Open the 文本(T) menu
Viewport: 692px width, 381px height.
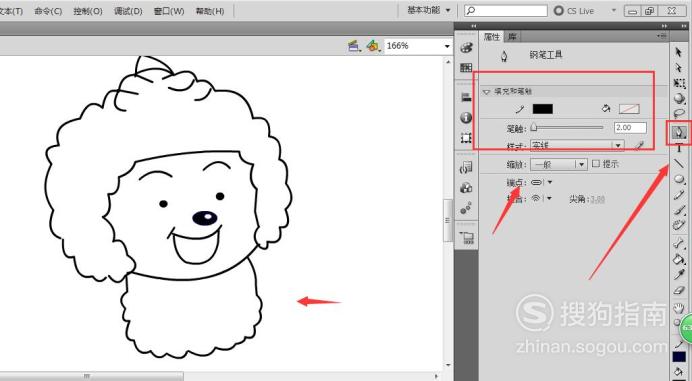coord(11,11)
